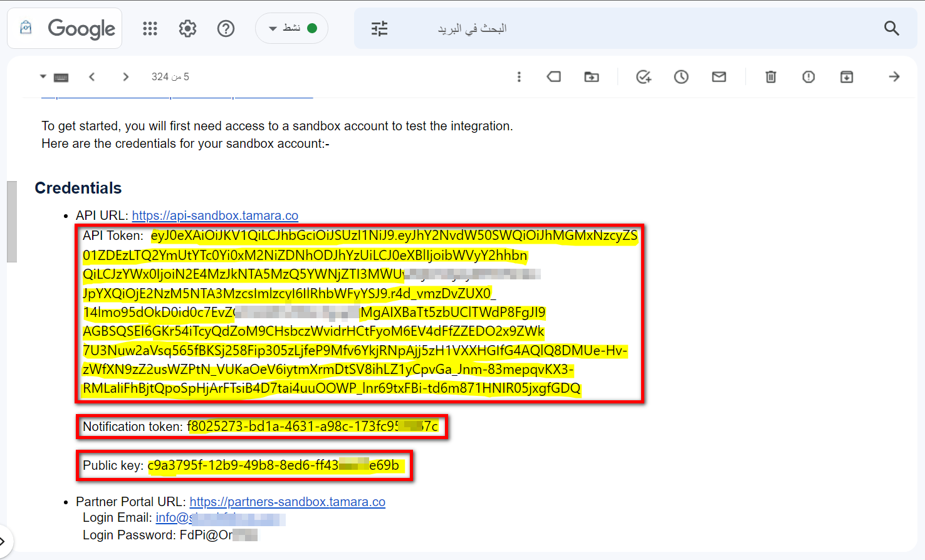Image resolution: width=925 pixels, height=560 pixels.
Task: Click the Google logo
Action: (81, 29)
